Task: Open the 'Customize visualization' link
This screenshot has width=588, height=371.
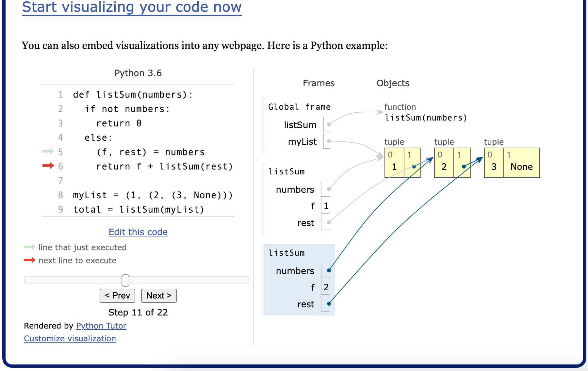Action: [x=70, y=338]
